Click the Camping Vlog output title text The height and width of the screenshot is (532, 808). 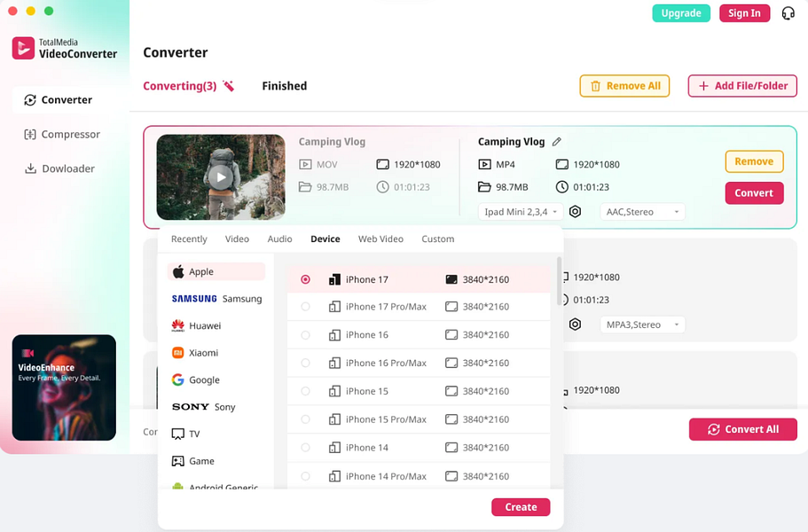pyautogui.click(x=511, y=142)
